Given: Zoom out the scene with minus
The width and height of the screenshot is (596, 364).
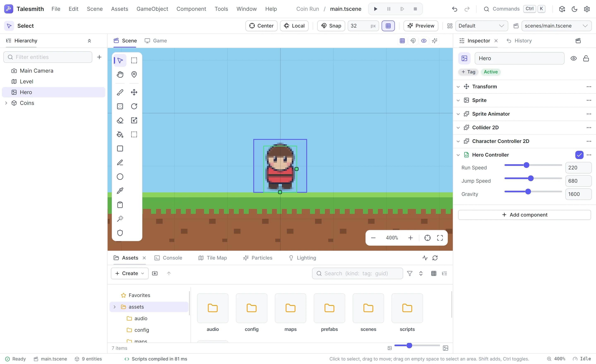Looking at the screenshot, I should (373, 238).
